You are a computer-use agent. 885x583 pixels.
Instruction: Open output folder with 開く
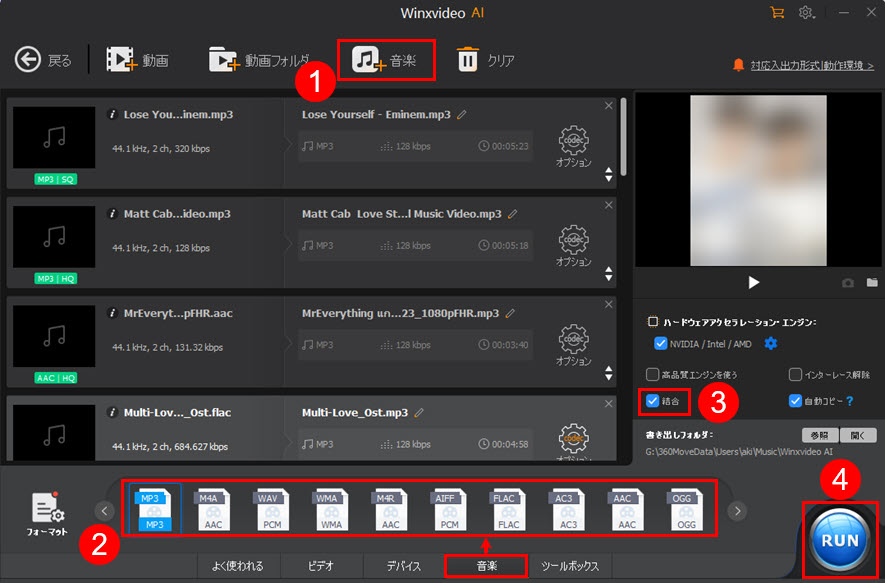point(858,435)
